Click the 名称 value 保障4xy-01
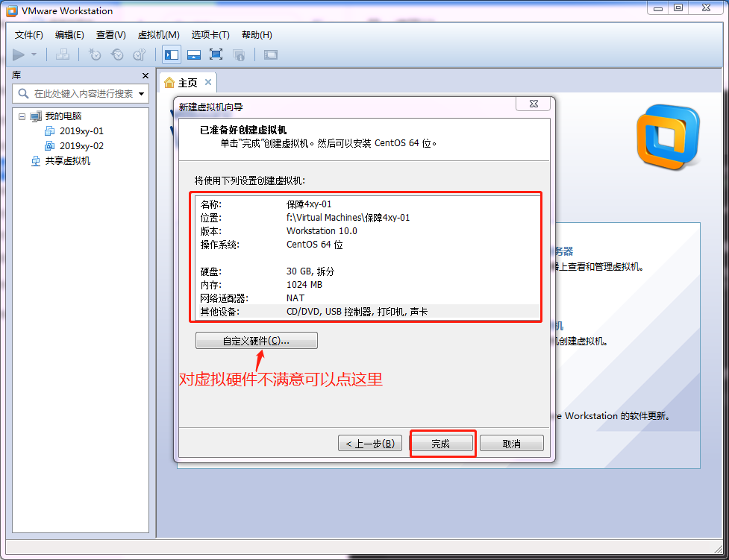The image size is (729, 560). pos(309,204)
